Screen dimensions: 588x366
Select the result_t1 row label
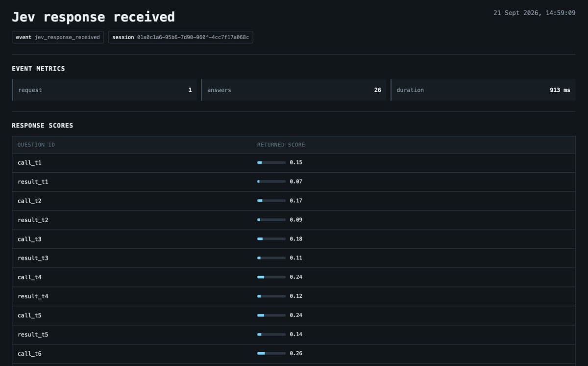(x=33, y=182)
